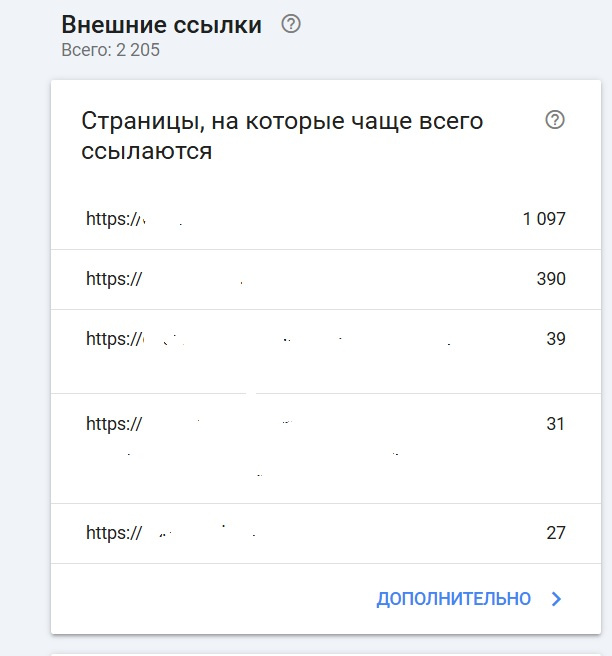Click the card title "Страницы, на которые чаще всего ссылаются"
Screen dimensions: 612x656
(x=282, y=136)
